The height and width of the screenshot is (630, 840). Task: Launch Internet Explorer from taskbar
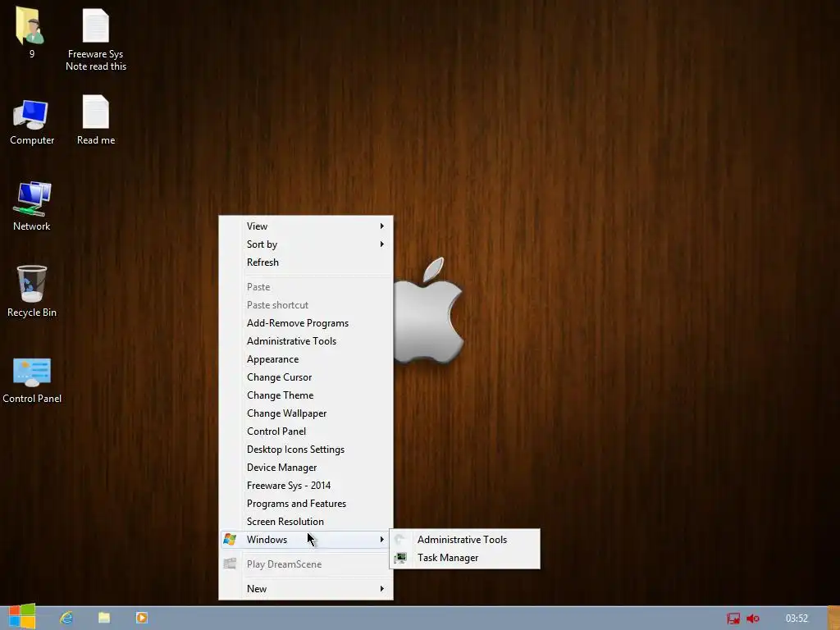tap(66, 618)
